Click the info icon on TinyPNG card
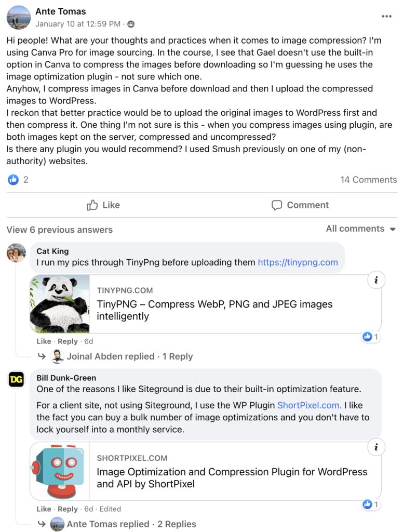The image size is (403, 532). [376, 280]
